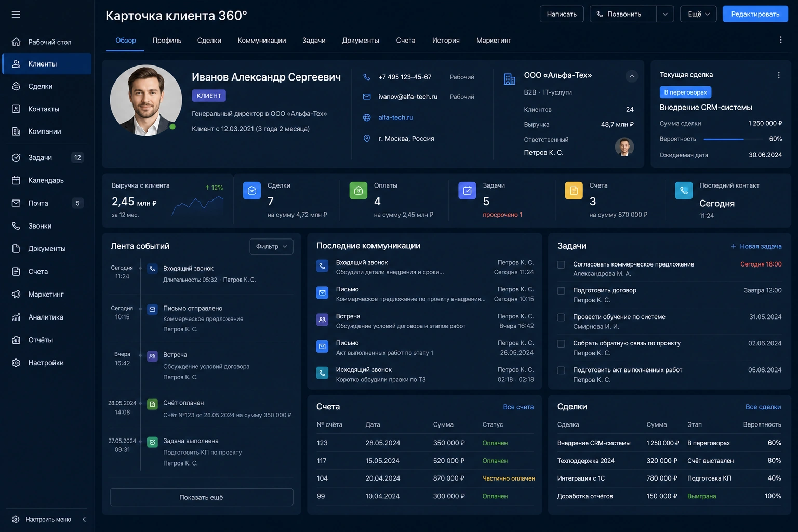Click the envelope icon beside ivanov@alfa-tech.ru

(367, 97)
